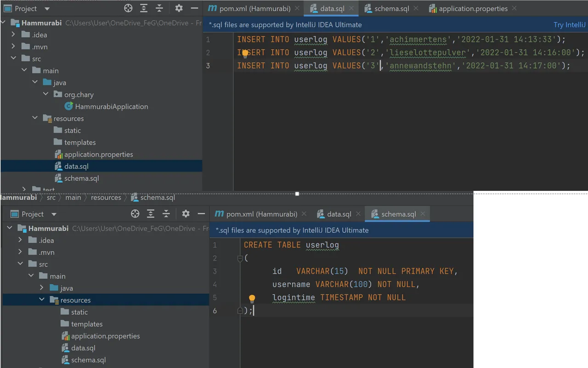Screen dimensions: 588x368
Task: Click 'src' in the breadcrumb path
Action: click(51, 197)
